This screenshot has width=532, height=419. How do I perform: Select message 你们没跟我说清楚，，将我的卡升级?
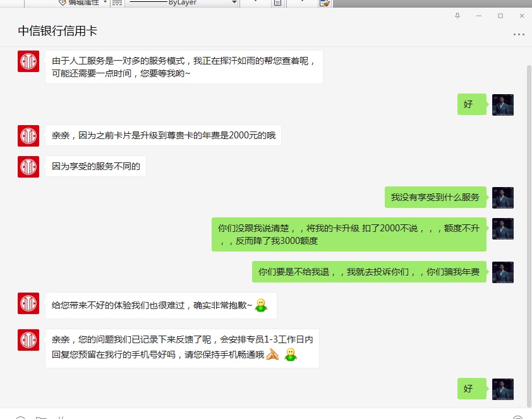coord(349,234)
